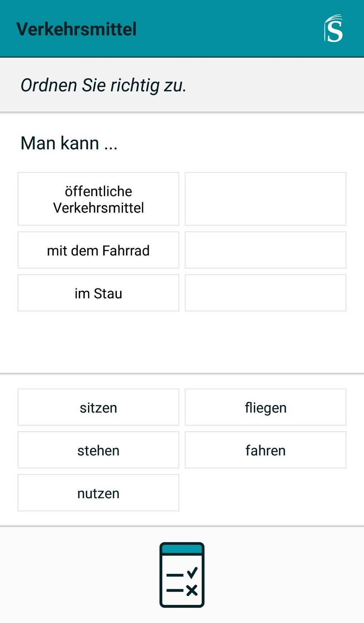Click the 'öffentliche Verkehrsmittel' phrase box
Viewport: 364px width, 623px height.
(x=98, y=199)
